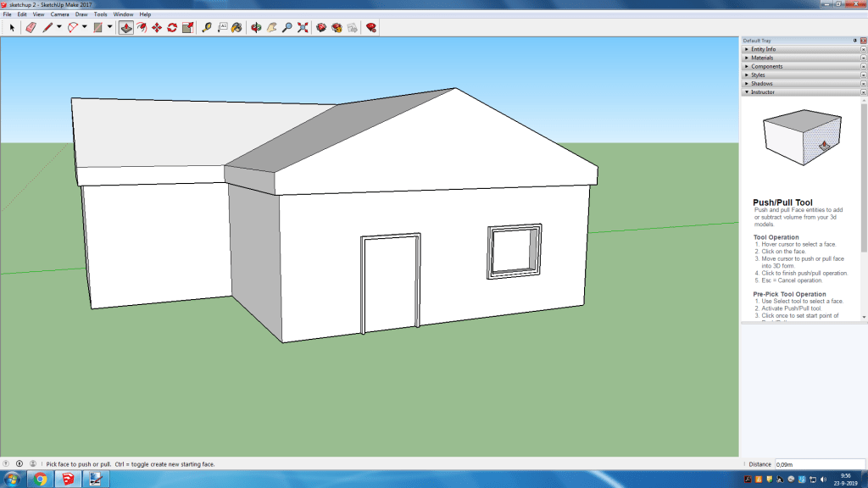Collapse the Instructor panel
The width and height of the screenshot is (868, 488).
tap(763, 91)
